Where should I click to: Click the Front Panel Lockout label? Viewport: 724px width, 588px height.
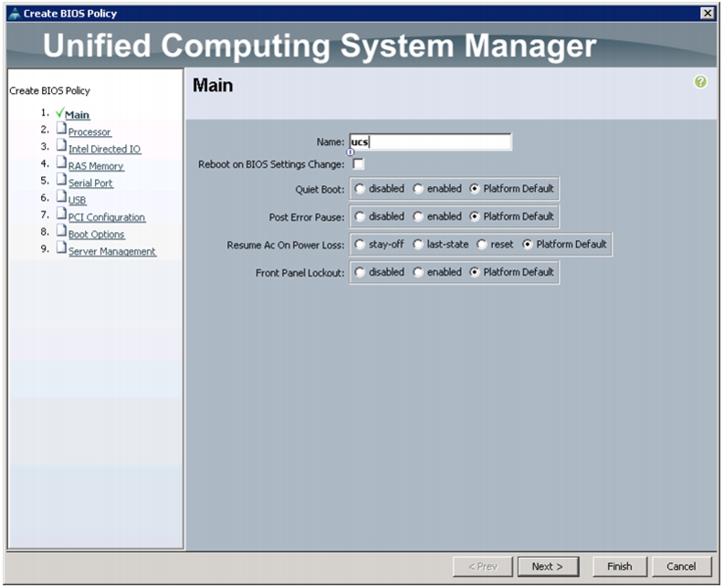click(x=300, y=273)
